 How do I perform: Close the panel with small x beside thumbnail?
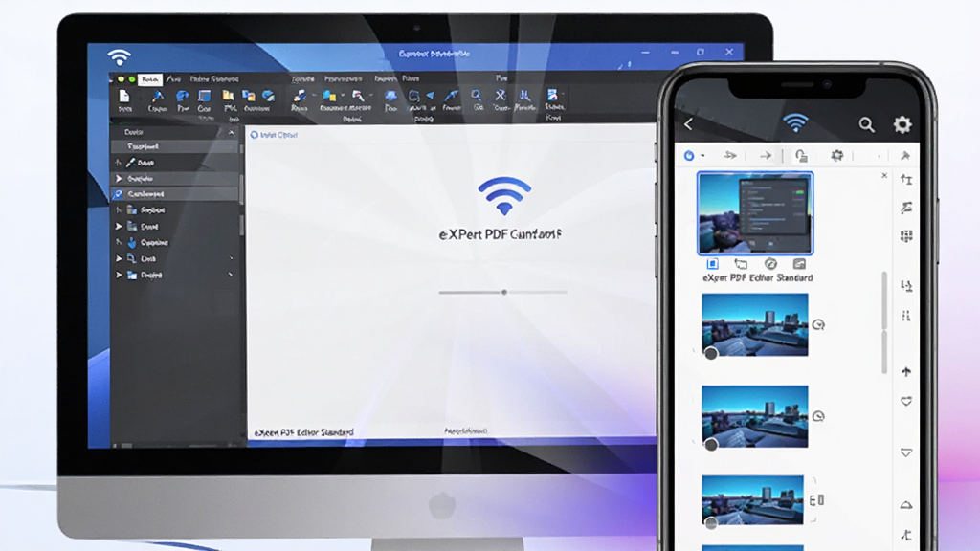click(x=884, y=176)
